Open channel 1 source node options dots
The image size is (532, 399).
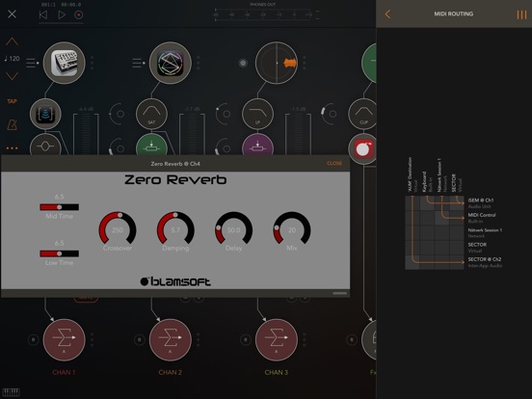(x=93, y=63)
